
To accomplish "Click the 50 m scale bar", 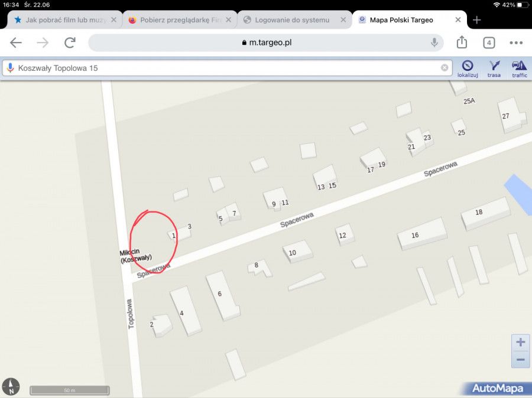I will click(x=69, y=390).
